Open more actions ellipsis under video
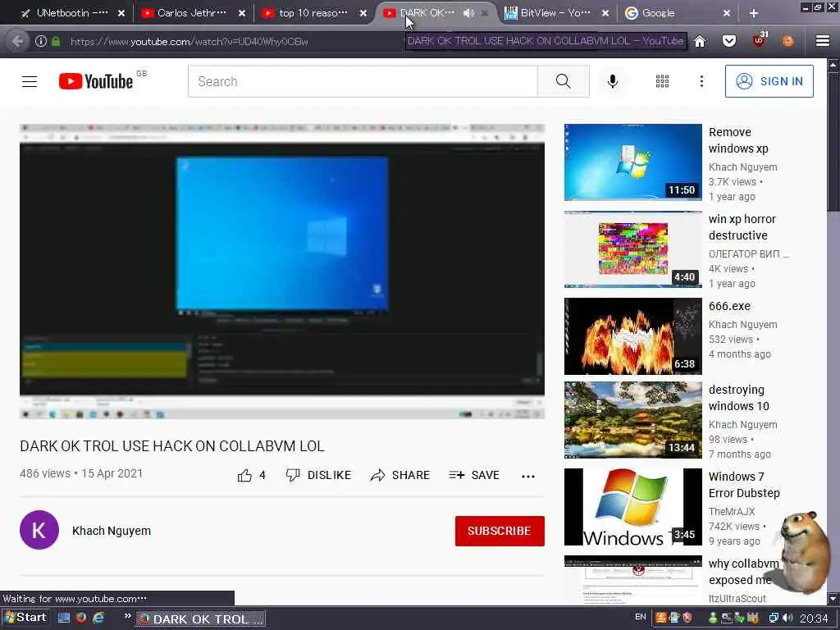 point(527,477)
